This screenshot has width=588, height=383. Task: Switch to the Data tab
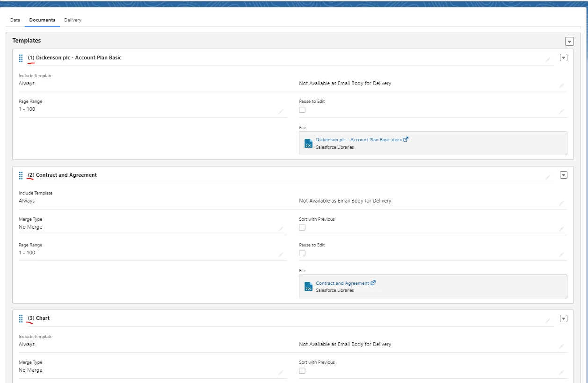[15, 20]
